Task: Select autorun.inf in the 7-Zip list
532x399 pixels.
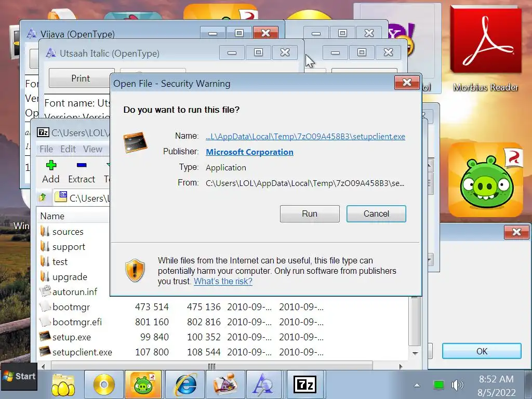Action: pos(75,292)
